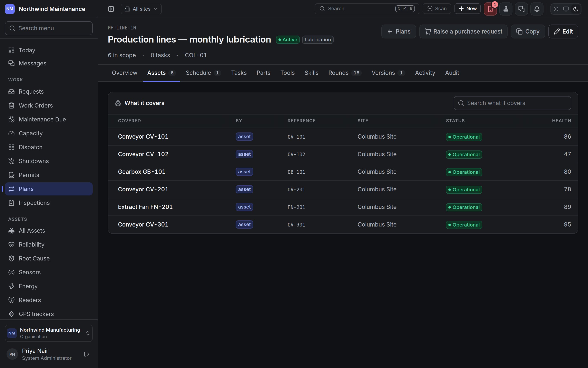Click the GB-101 reference cell
This screenshot has height=368, width=588.
coord(296,172)
